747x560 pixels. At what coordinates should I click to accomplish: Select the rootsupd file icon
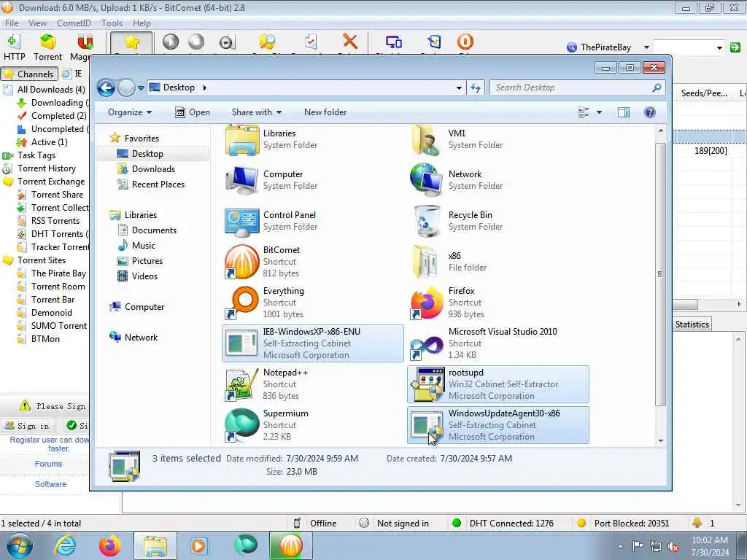[x=427, y=384]
